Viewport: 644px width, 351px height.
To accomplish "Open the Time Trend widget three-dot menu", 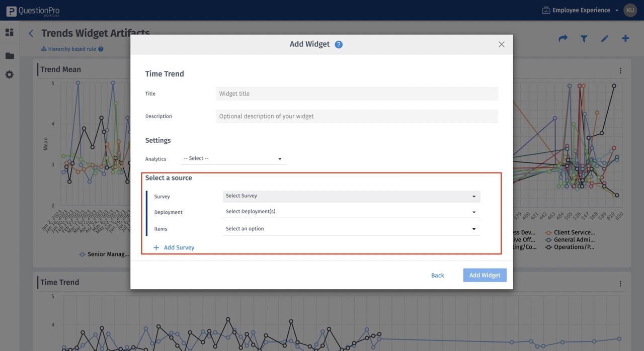I will [620, 284].
